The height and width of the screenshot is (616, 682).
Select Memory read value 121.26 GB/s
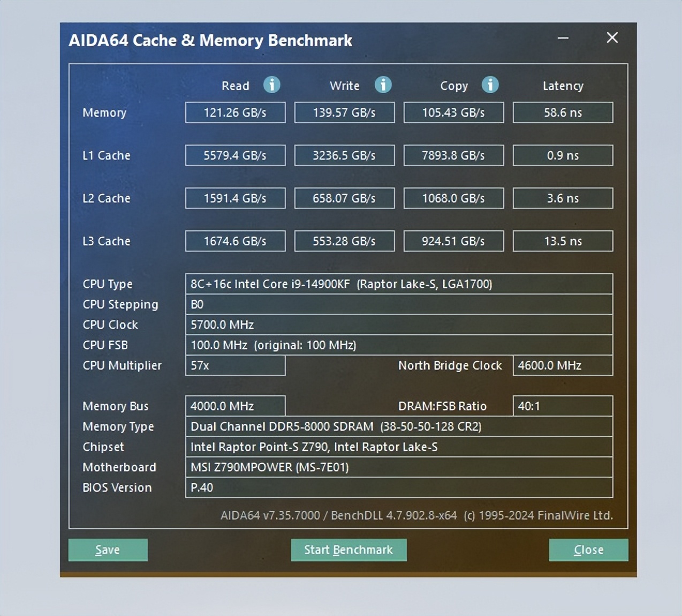(x=235, y=112)
